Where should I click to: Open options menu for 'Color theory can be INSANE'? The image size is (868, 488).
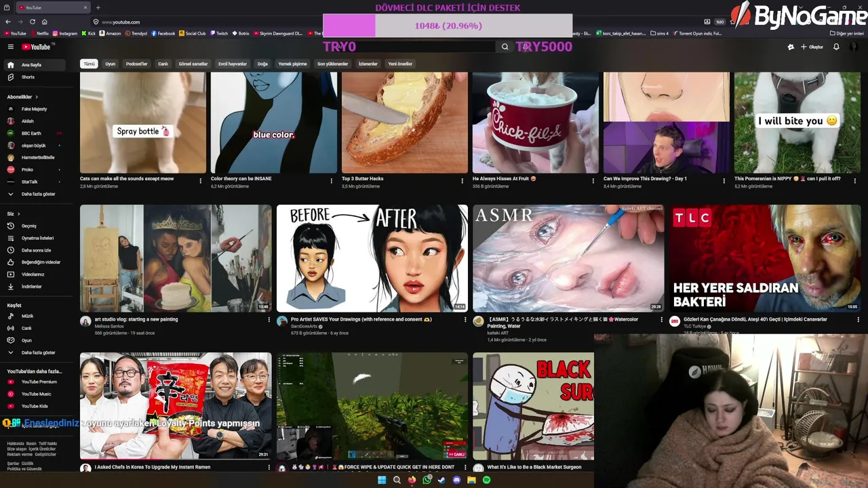tap(331, 181)
